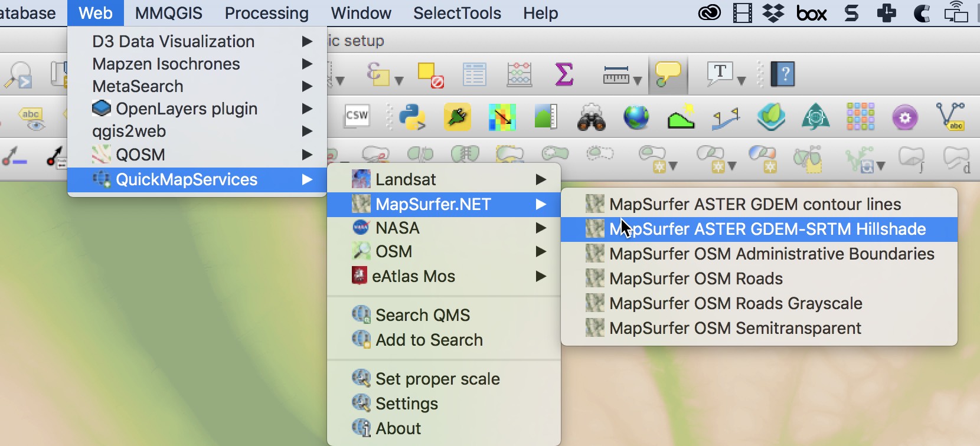Open the Web menu
Viewport: 980px width, 446px height.
point(96,13)
